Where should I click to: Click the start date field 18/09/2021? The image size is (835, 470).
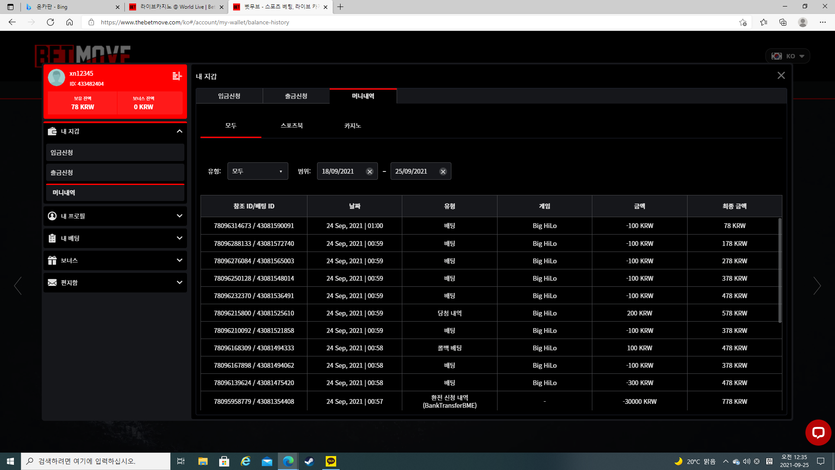point(347,171)
